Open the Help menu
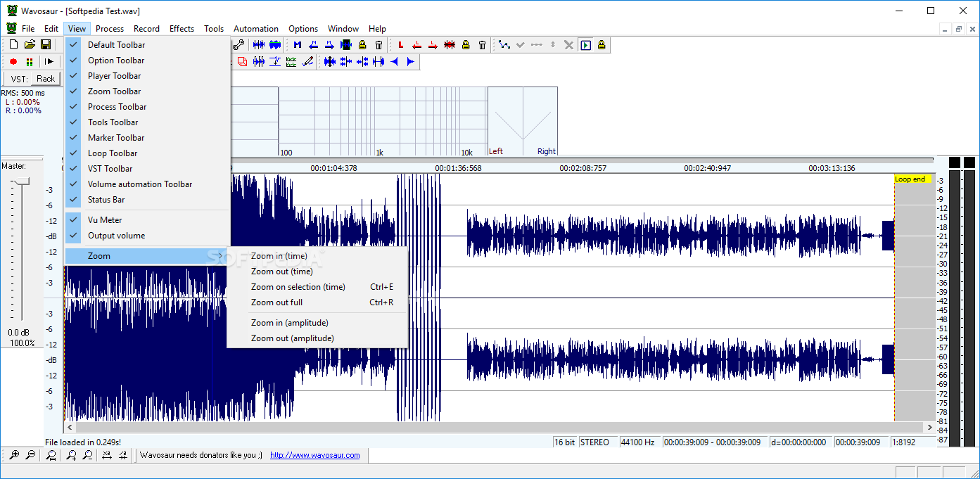The height and width of the screenshot is (479, 980). click(x=377, y=29)
